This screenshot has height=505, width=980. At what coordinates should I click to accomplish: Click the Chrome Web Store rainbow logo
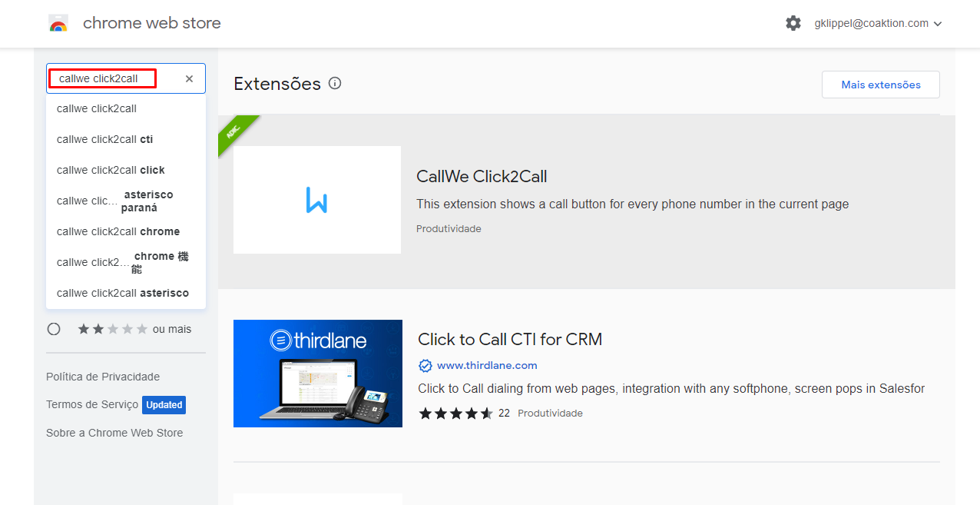click(58, 23)
